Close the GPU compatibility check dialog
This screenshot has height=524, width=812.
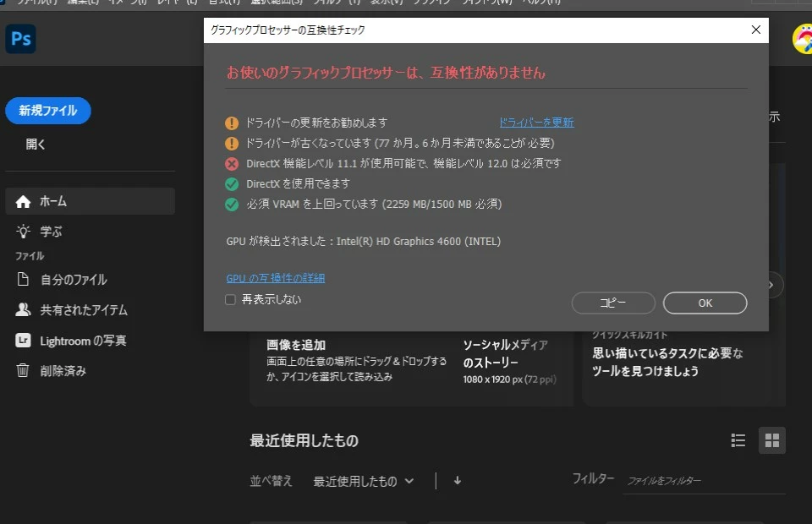(756, 30)
